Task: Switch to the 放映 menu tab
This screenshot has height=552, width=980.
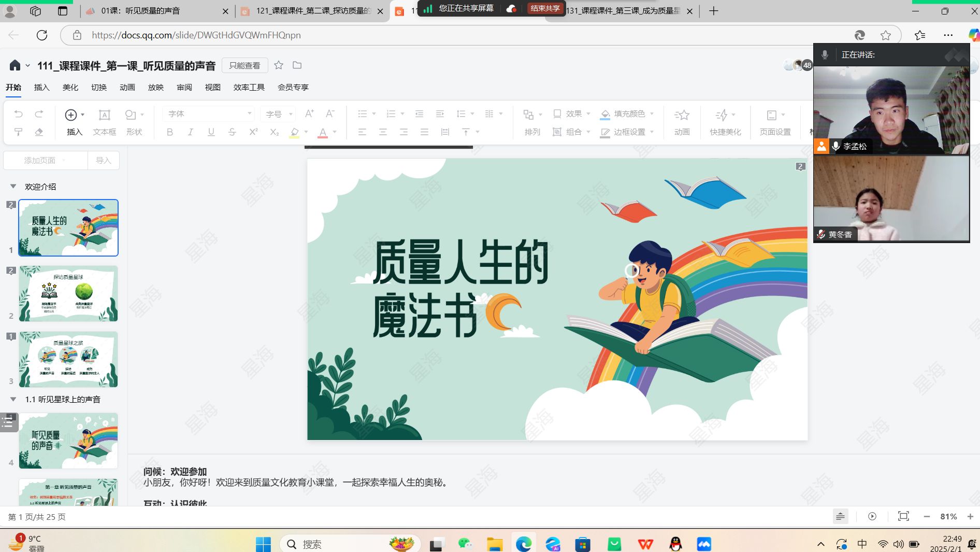Action: [x=155, y=87]
